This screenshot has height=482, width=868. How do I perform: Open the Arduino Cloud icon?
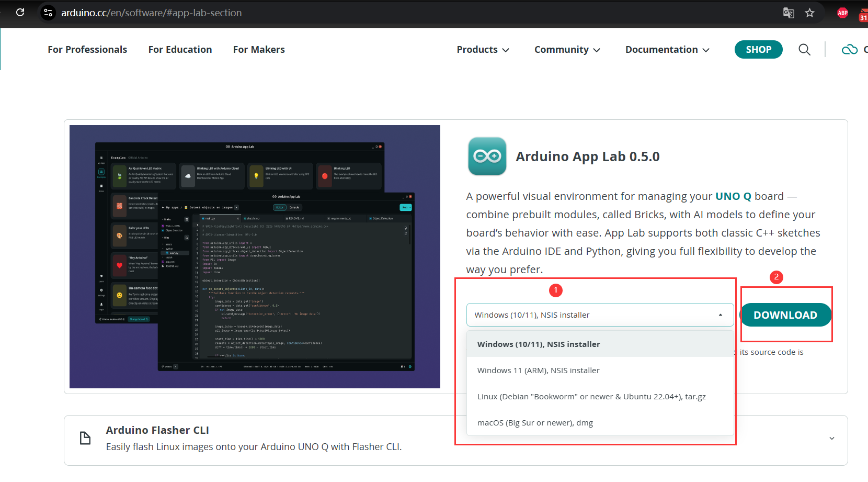pos(850,50)
